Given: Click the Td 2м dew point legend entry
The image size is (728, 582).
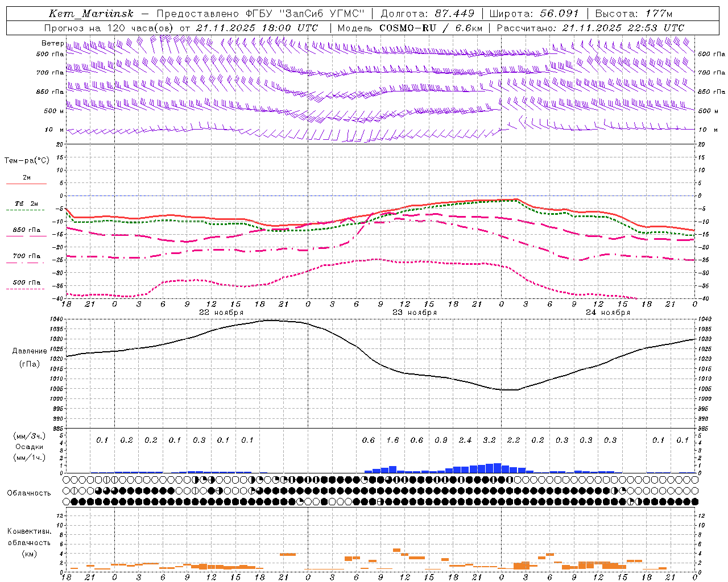Looking at the screenshot, I should tap(27, 203).
